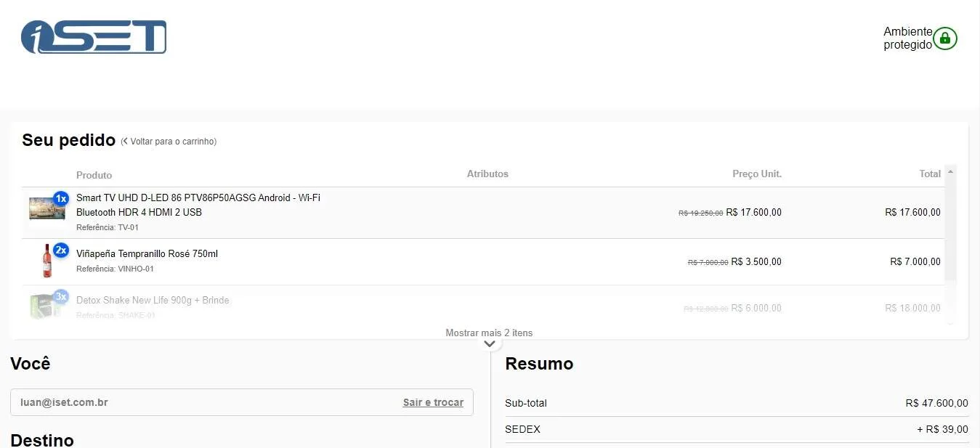Click the order list scrollbar up arrow

pyautogui.click(x=950, y=171)
